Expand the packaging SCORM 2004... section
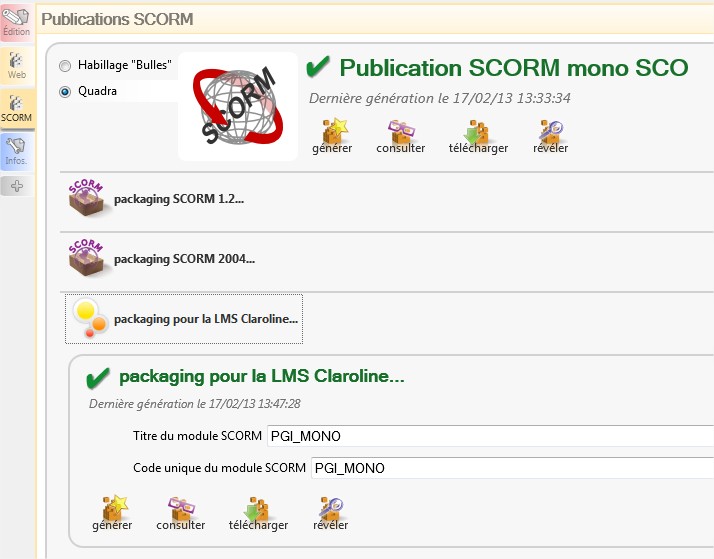 click(x=184, y=259)
